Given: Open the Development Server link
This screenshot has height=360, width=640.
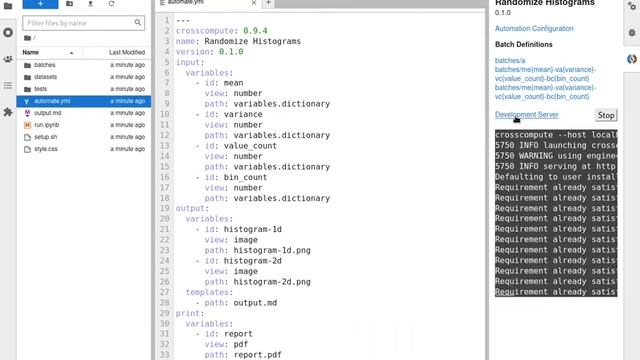Looking at the screenshot, I should point(527,115).
